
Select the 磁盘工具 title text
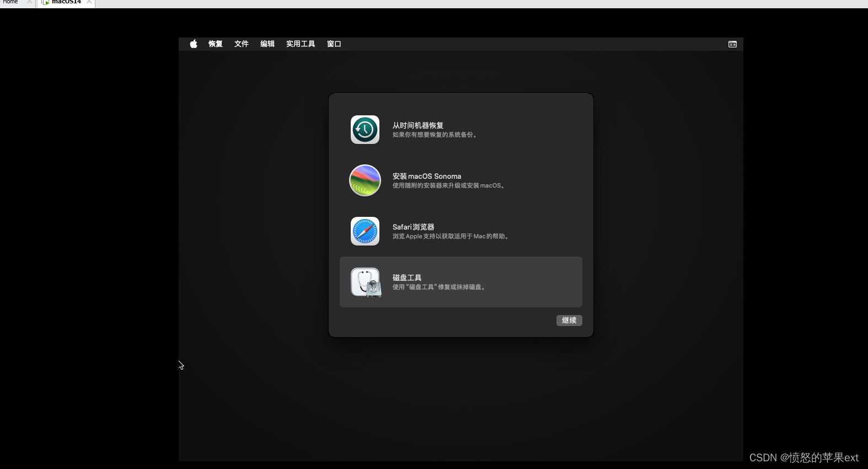pos(407,278)
